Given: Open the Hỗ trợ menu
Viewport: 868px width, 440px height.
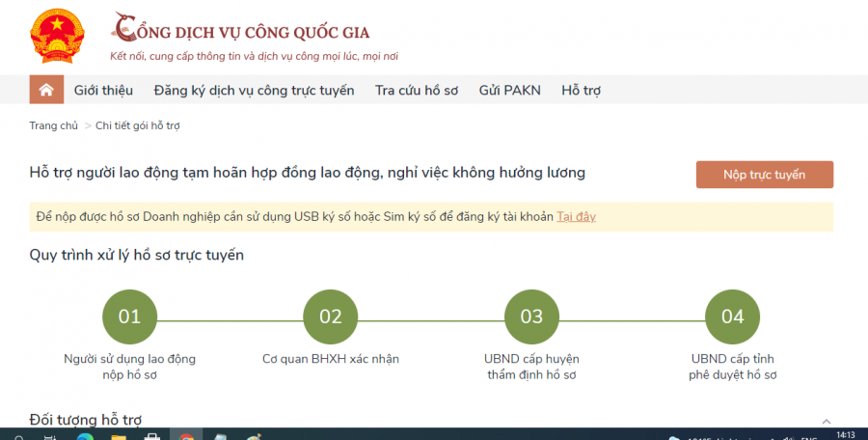Looking at the screenshot, I should (582, 91).
